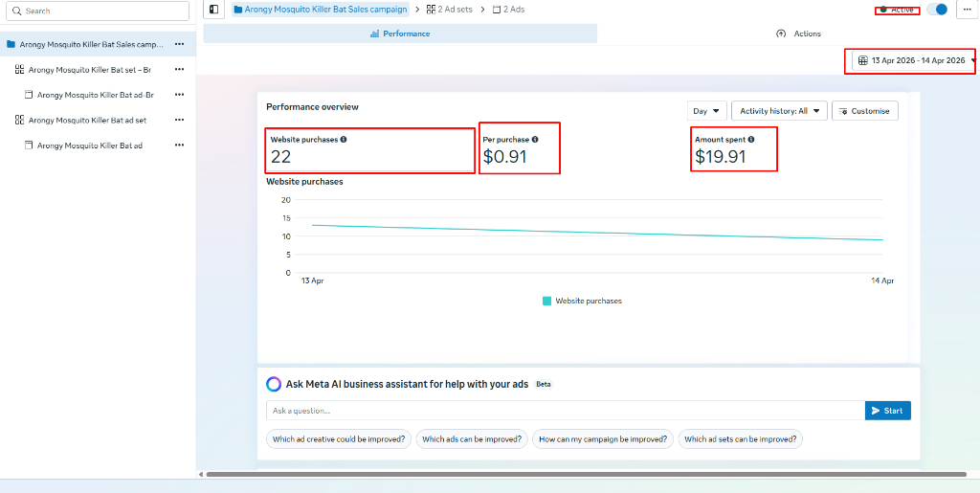This screenshot has height=493, width=980.
Task: Open more options for Killer Bat ad set row
Action: pyautogui.click(x=179, y=120)
